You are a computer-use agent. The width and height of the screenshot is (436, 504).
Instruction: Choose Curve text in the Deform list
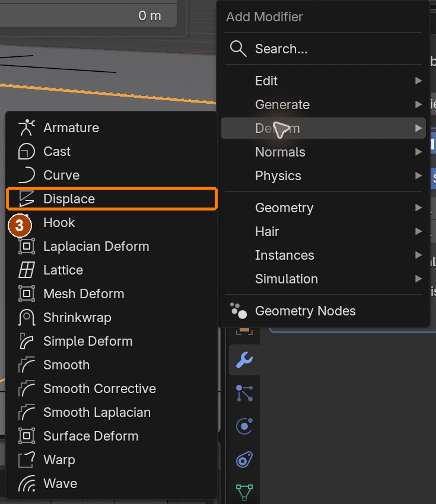pyautogui.click(x=62, y=175)
